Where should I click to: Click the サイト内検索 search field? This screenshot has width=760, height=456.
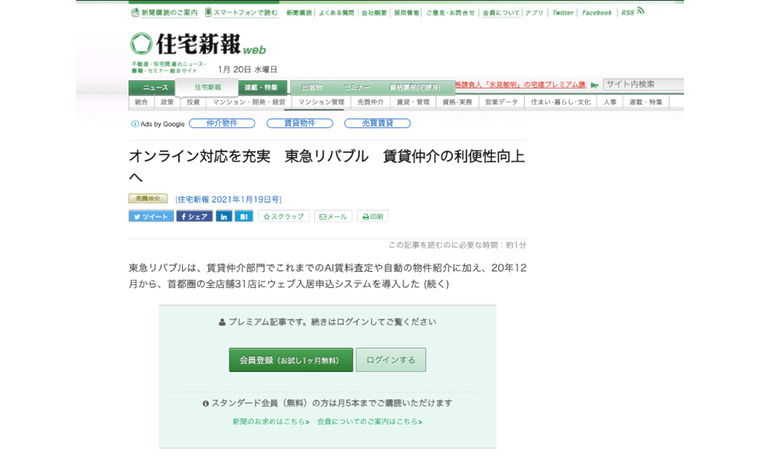pyautogui.click(x=642, y=85)
